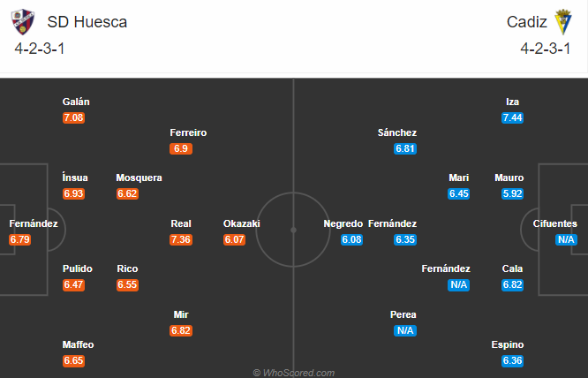
Task: Open Negredo's player name
Action: [343, 223]
